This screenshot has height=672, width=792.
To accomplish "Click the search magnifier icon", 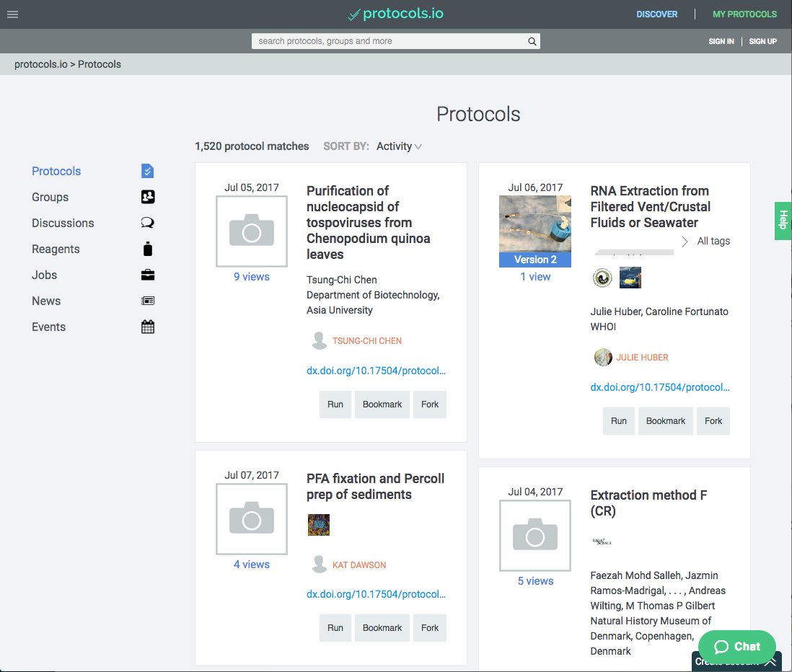I will (x=532, y=41).
